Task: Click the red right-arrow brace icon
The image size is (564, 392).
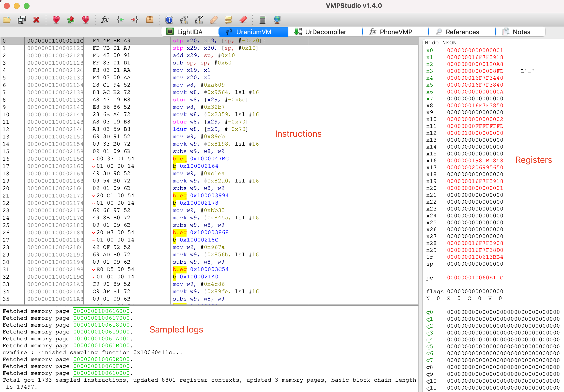Action: 135,19
